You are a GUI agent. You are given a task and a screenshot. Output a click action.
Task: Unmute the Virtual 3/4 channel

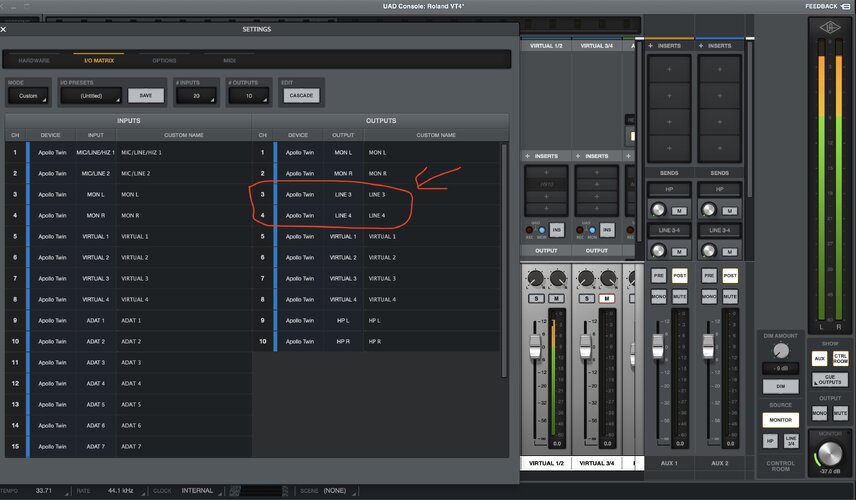pyautogui.click(x=607, y=299)
